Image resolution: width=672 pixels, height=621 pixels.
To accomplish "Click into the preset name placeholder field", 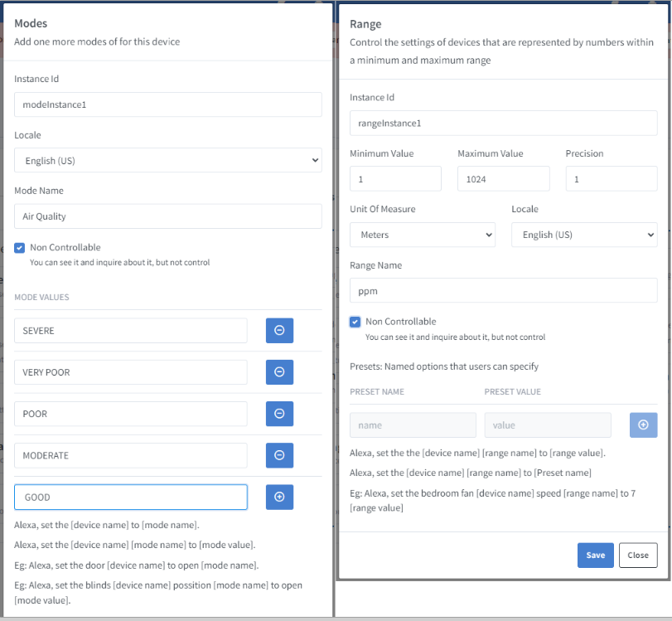I will pos(413,425).
